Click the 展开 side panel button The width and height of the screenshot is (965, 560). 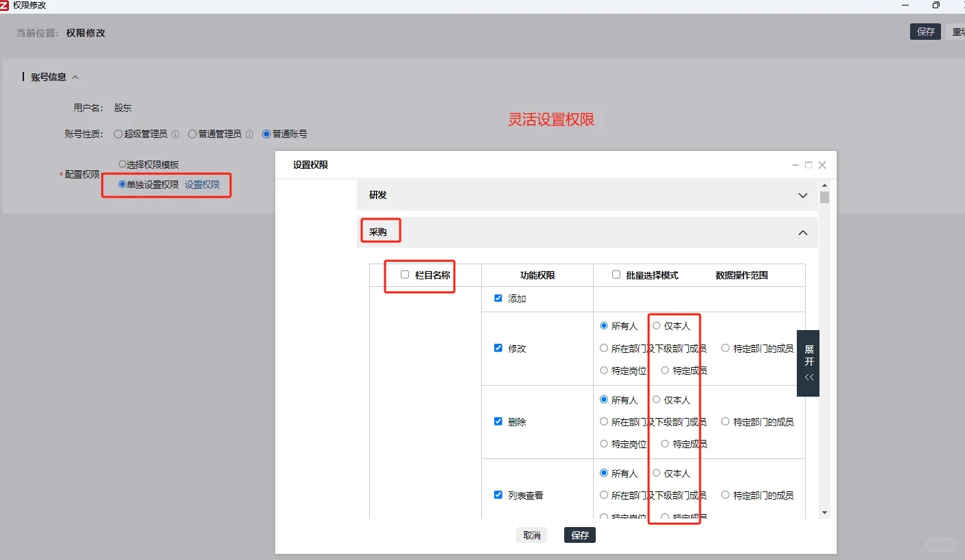pos(808,364)
